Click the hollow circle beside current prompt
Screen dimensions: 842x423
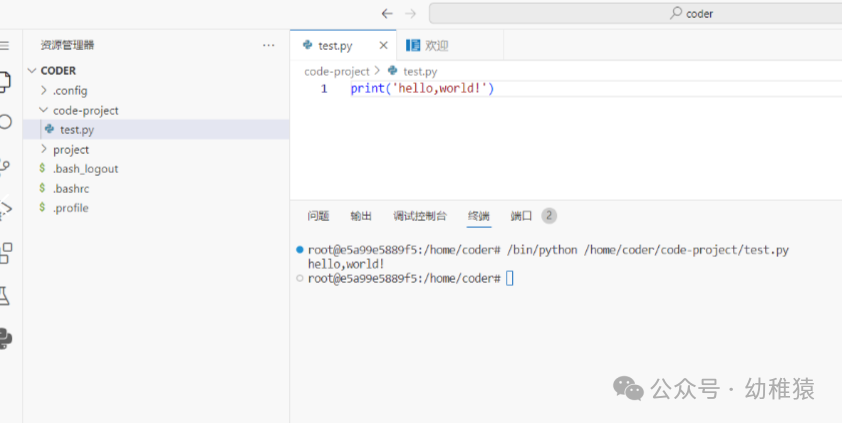(x=300, y=278)
